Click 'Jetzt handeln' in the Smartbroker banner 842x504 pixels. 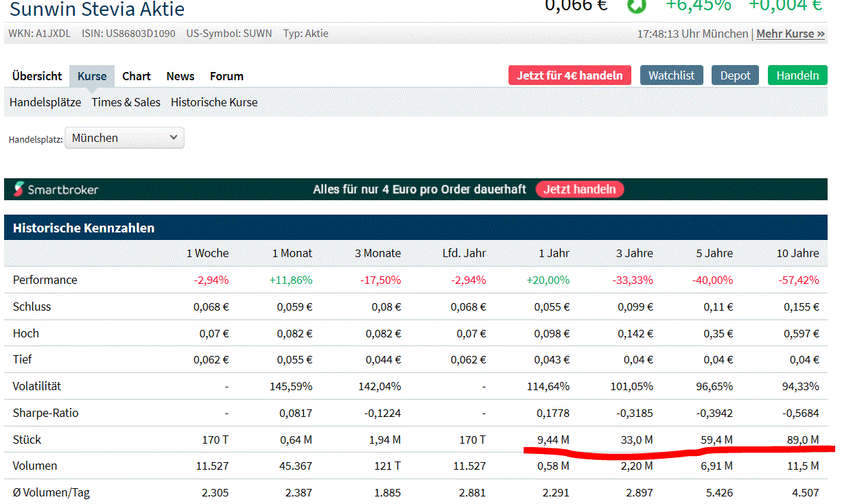point(580,189)
